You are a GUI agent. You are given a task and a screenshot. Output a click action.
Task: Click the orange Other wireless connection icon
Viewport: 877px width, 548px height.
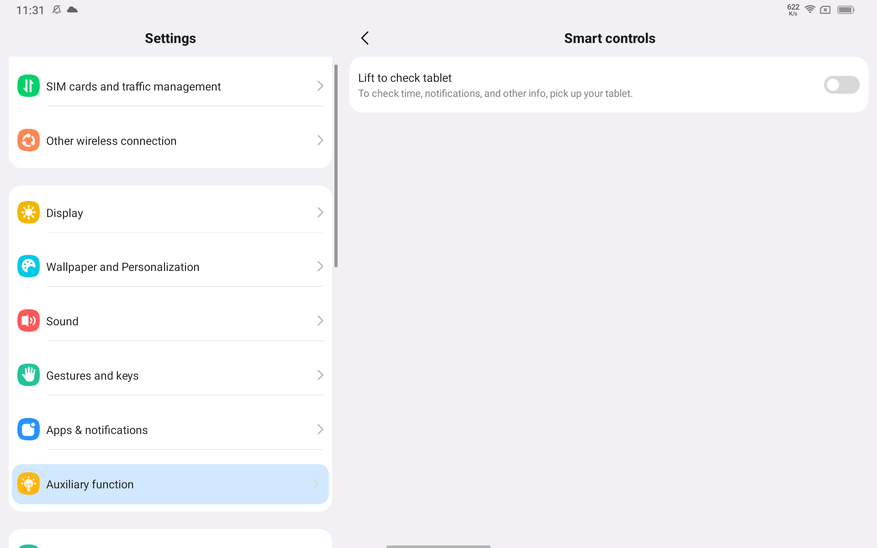pos(29,140)
